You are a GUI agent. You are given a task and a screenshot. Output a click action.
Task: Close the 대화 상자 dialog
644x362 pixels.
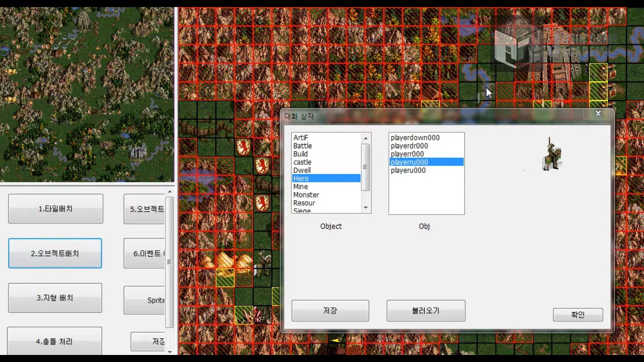click(x=598, y=114)
